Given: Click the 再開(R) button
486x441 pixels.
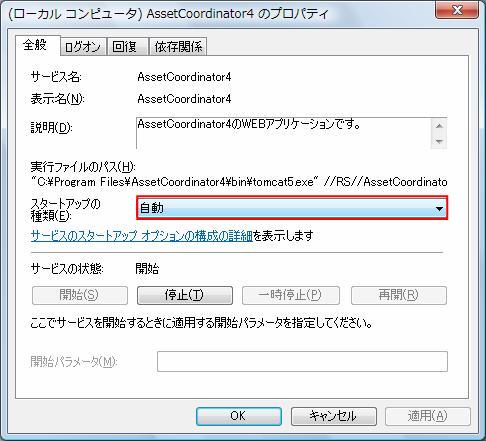Looking at the screenshot, I should (399, 295).
